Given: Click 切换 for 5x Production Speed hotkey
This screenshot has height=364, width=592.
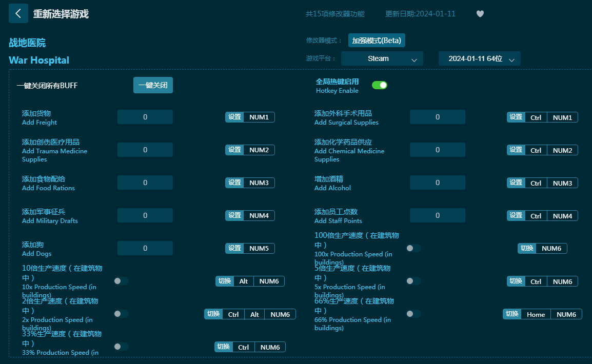Looking at the screenshot, I should point(516,281).
